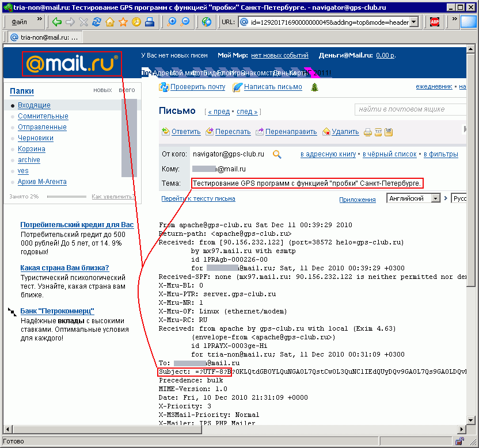Expand the chevron next to Файл menu
479x448 pixels.
click(x=39, y=19)
